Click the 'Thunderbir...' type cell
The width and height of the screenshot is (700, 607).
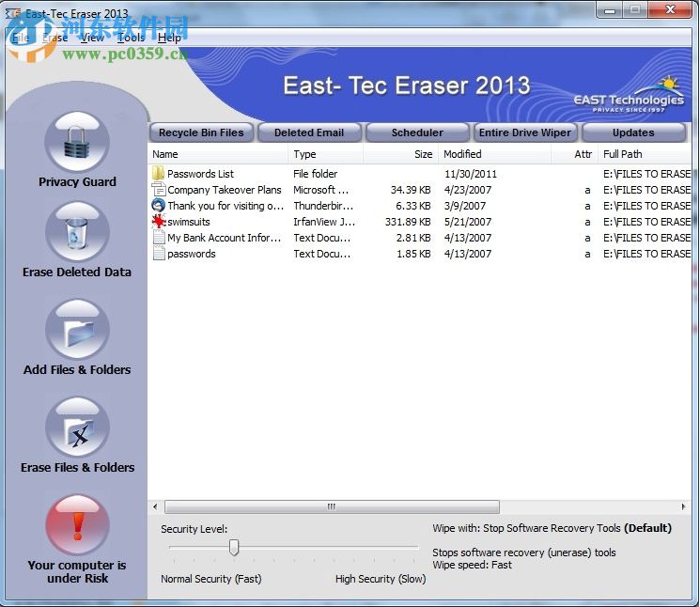[323, 206]
